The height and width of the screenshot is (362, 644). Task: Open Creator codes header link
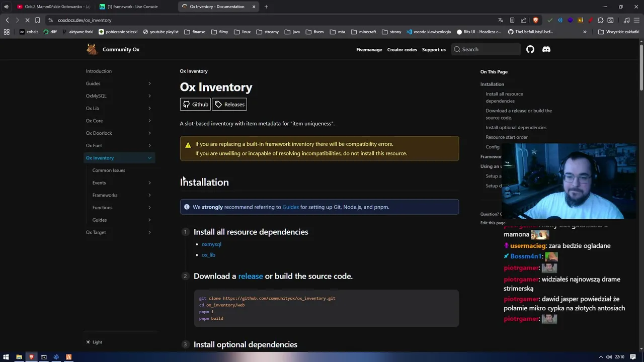[x=402, y=49]
